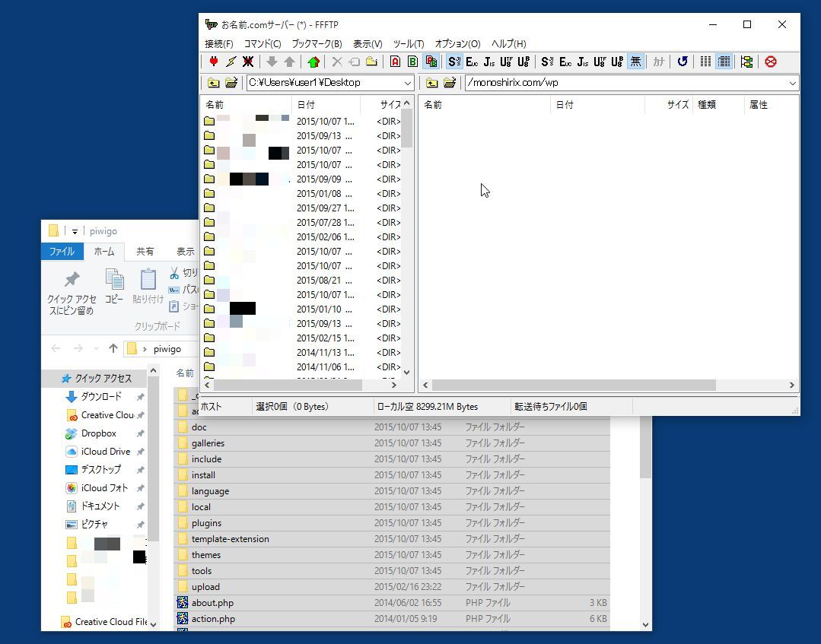The width and height of the screenshot is (821, 644).
Task: Expand the local path C:¥Users¥user1¥Desktop dropdown
Action: click(407, 83)
